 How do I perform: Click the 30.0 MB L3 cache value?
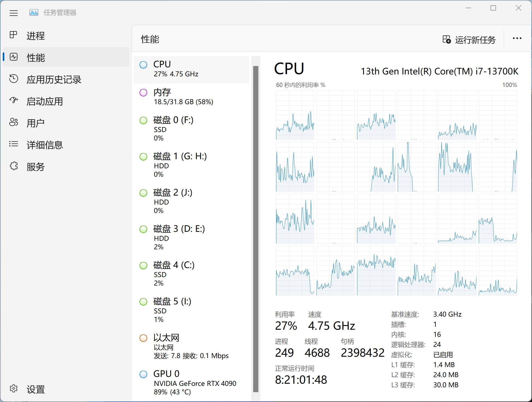[446, 385]
